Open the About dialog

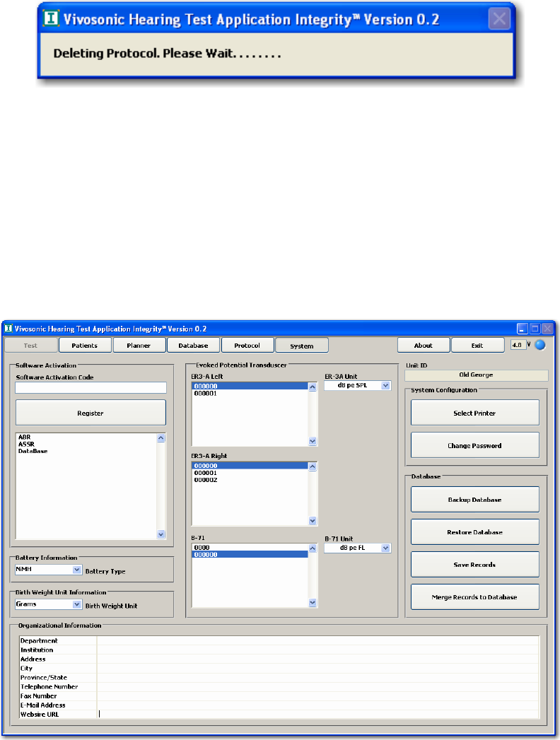424,346
